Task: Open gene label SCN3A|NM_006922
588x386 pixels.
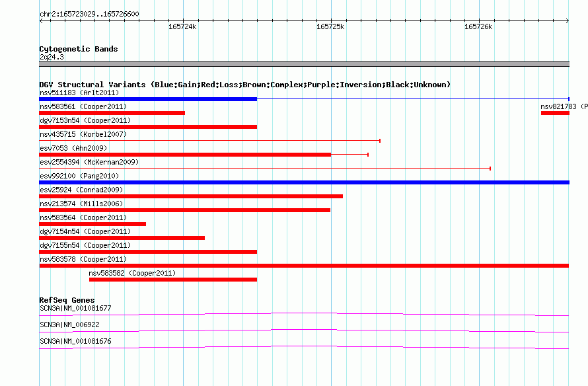Action: coord(69,325)
